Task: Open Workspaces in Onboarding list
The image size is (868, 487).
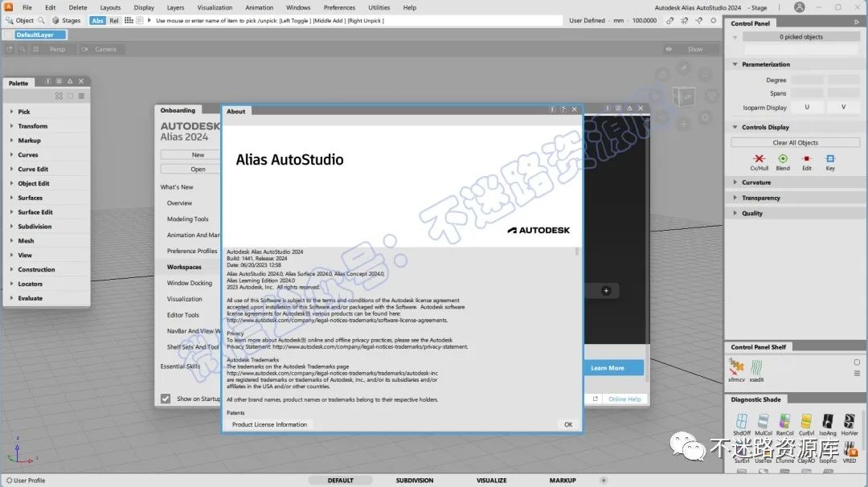Action: click(x=184, y=267)
